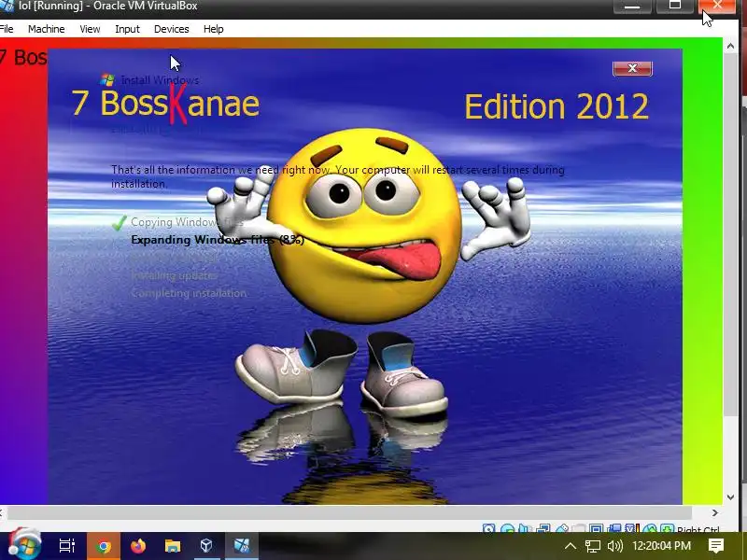Open the Action Center notifications icon

click(x=716, y=546)
